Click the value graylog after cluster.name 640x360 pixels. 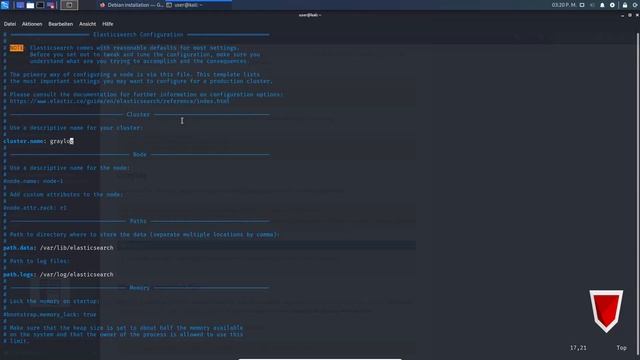coord(62,141)
